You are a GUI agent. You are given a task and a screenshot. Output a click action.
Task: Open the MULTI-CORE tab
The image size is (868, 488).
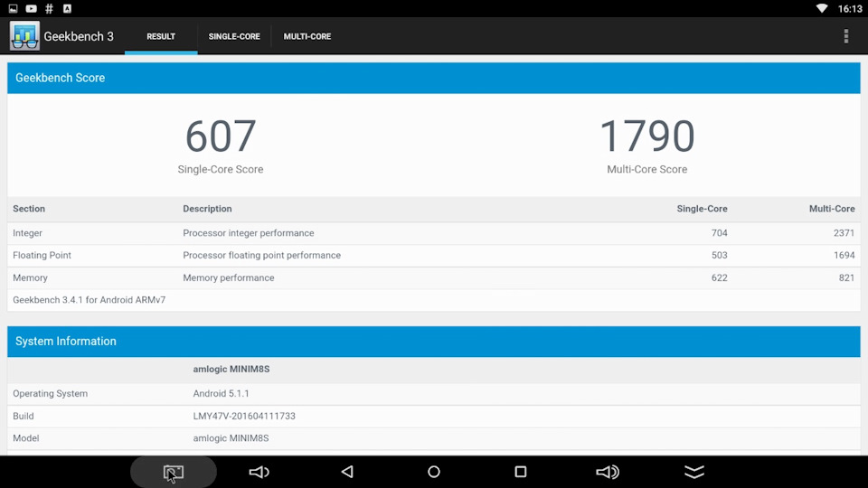coord(307,36)
